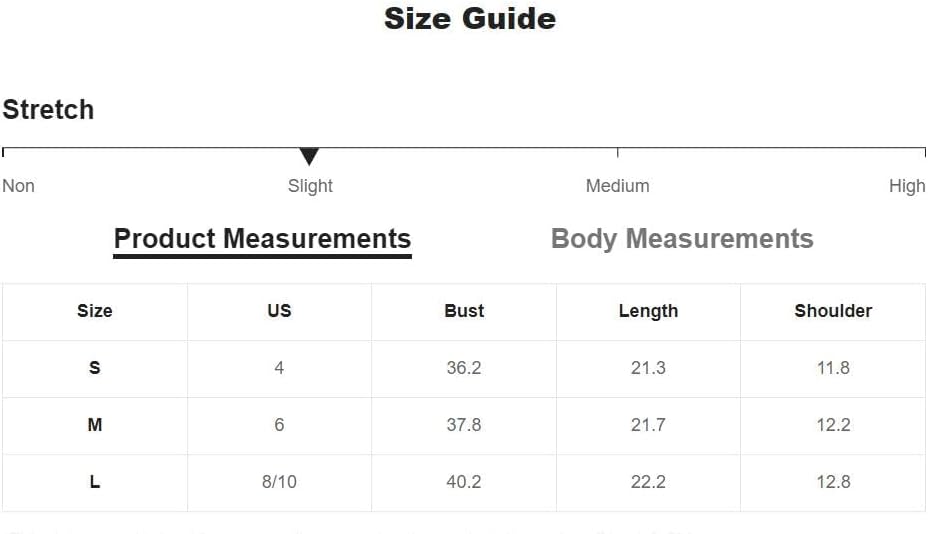The width and height of the screenshot is (928, 534).
Task: Click the Size Guide heading
Action: (470, 19)
